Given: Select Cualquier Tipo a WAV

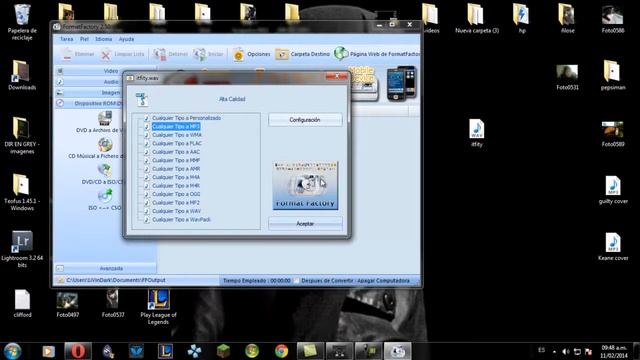Looking at the screenshot, I should 176,211.
